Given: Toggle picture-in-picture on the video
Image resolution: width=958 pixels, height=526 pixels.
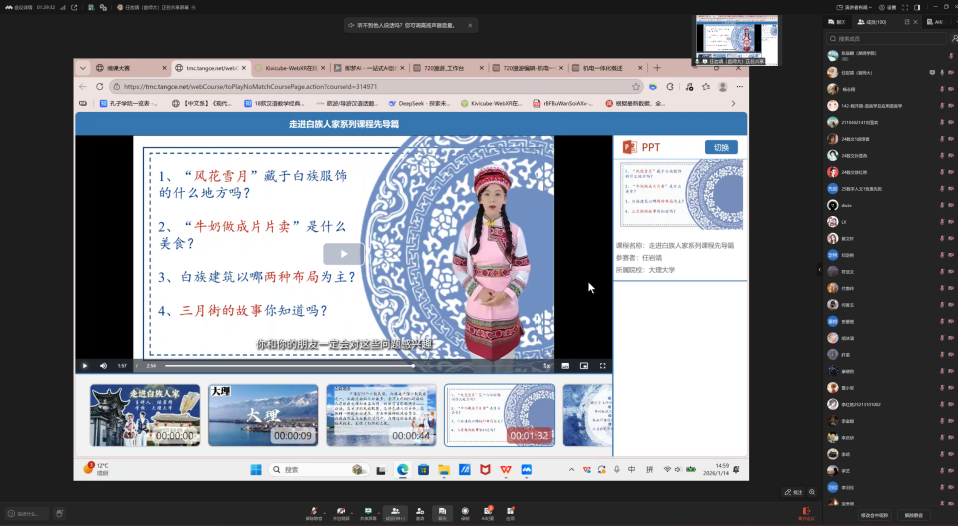Looking at the screenshot, I should click(584, 366).
